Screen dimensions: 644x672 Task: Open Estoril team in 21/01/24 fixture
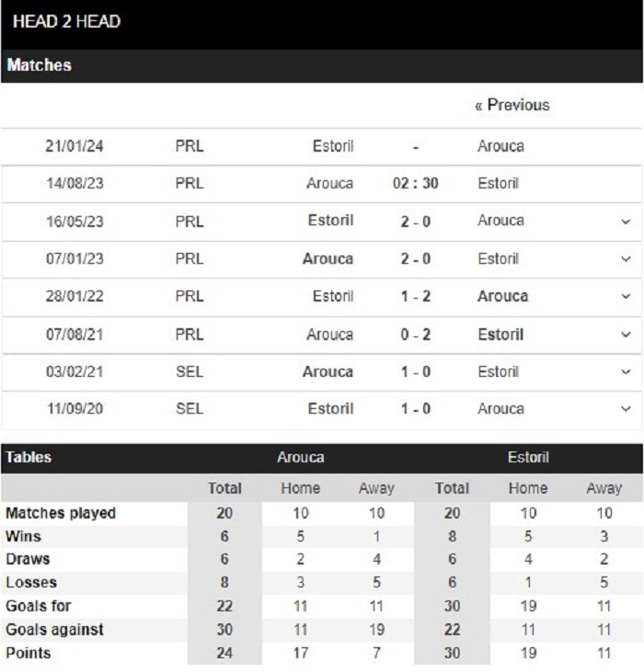[333, 146]
